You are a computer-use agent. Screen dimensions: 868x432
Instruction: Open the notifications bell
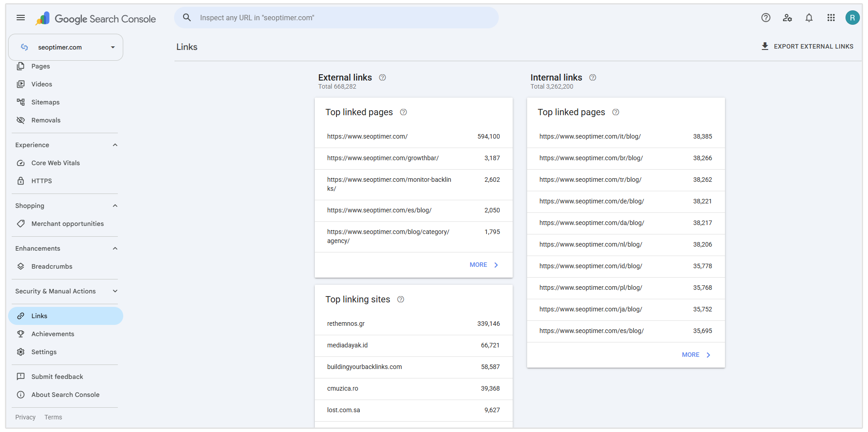809,18
